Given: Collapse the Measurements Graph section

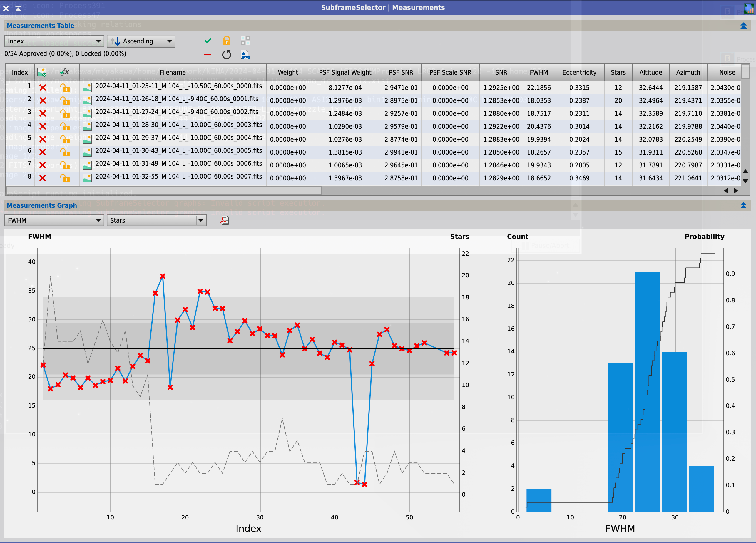Looking at the screenshot, I should click(x=743, y=206).
